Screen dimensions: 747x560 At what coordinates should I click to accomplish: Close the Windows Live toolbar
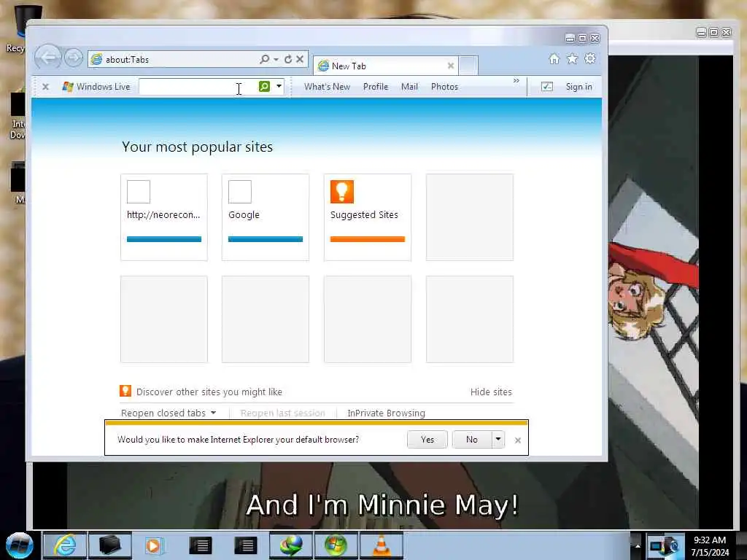[x=45, y=87]
